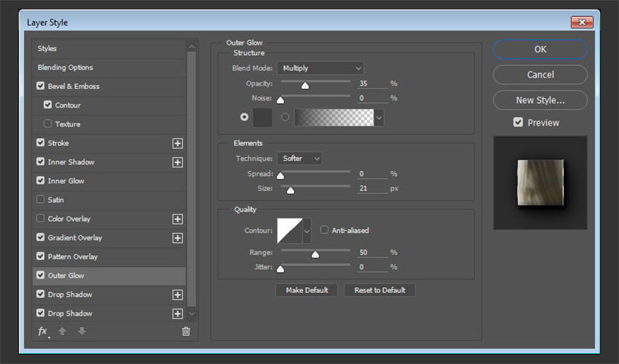The image size is (619, 364).
Task: Select Blending Options in the styles list
Action: (65, 68)
